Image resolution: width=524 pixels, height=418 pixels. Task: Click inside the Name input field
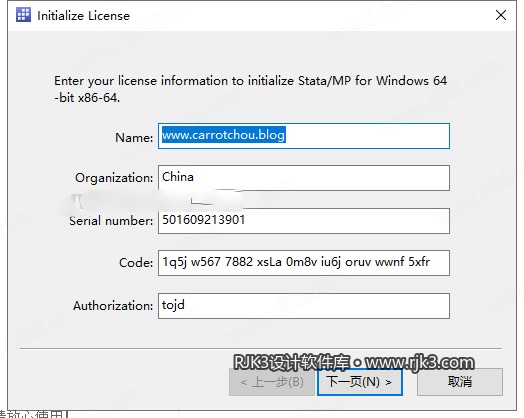(304, 136)
